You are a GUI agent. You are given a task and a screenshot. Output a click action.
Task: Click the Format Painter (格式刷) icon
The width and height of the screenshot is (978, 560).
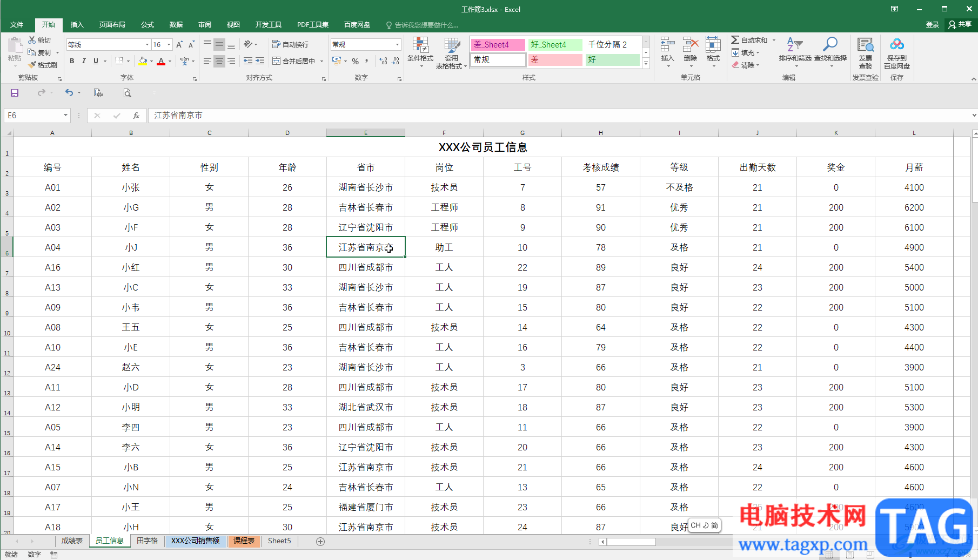click(33, 65)
